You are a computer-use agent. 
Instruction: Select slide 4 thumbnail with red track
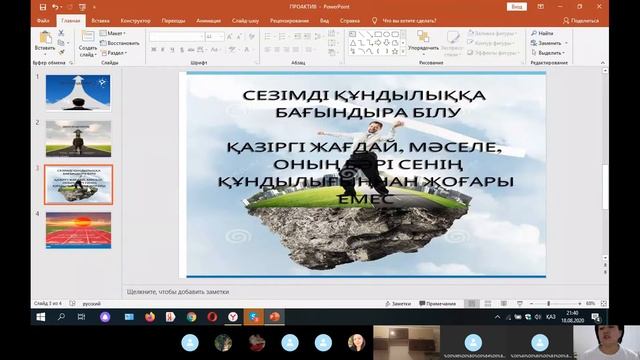tap(78, 230)
